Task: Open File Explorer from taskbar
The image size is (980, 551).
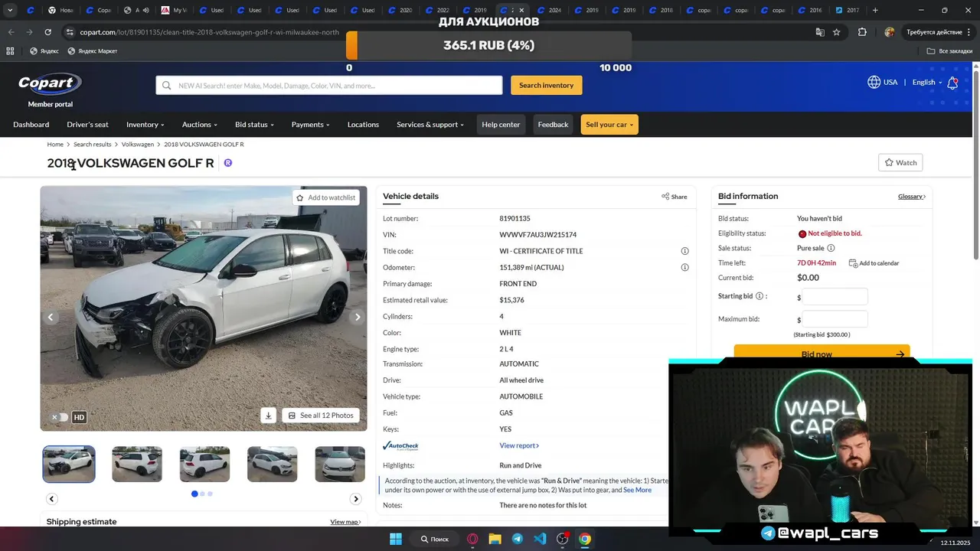Action: click(495, 539)
